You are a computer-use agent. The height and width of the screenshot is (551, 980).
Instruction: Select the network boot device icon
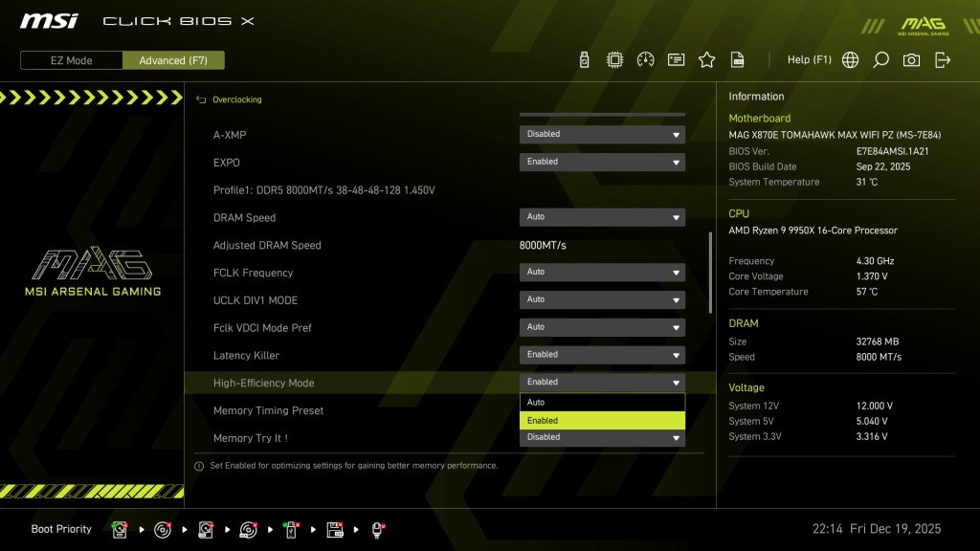click(x=377, y=530)
